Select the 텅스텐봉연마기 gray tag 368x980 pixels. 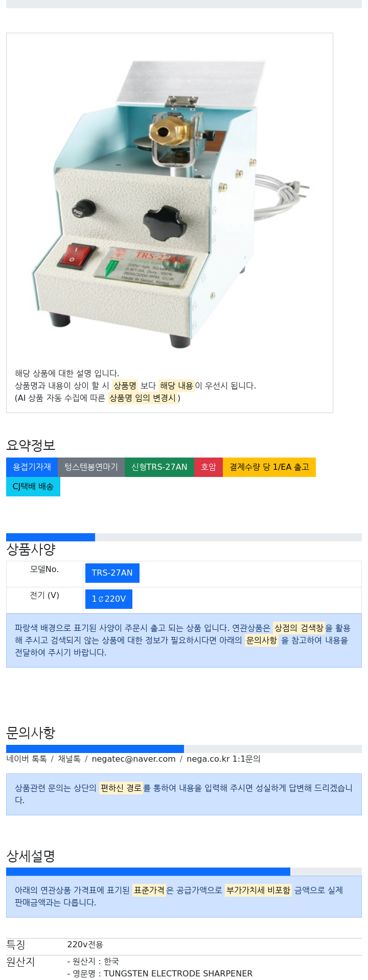91,467
